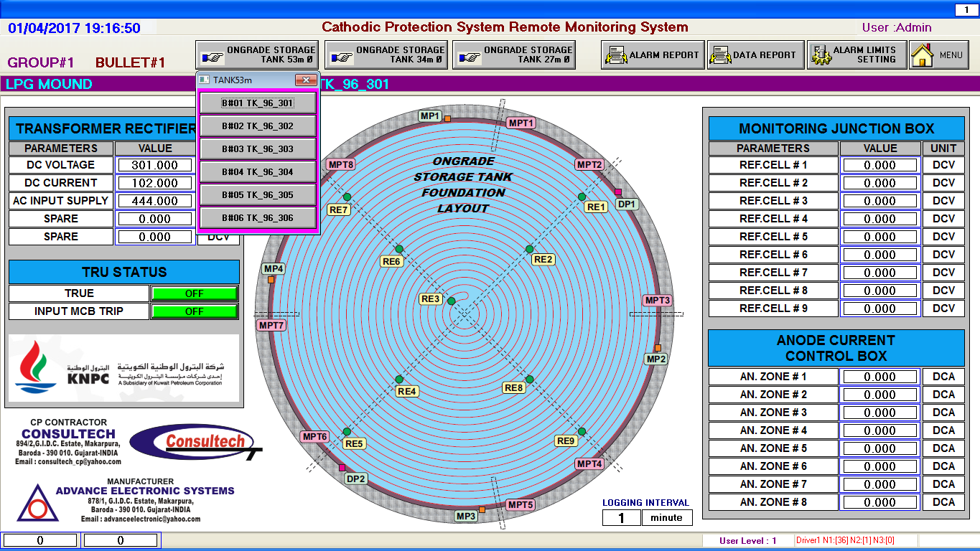Viewport: 980px width, 551px height.
Task: Toggle the TRUE status indicator
Action: tap(194, 293)
